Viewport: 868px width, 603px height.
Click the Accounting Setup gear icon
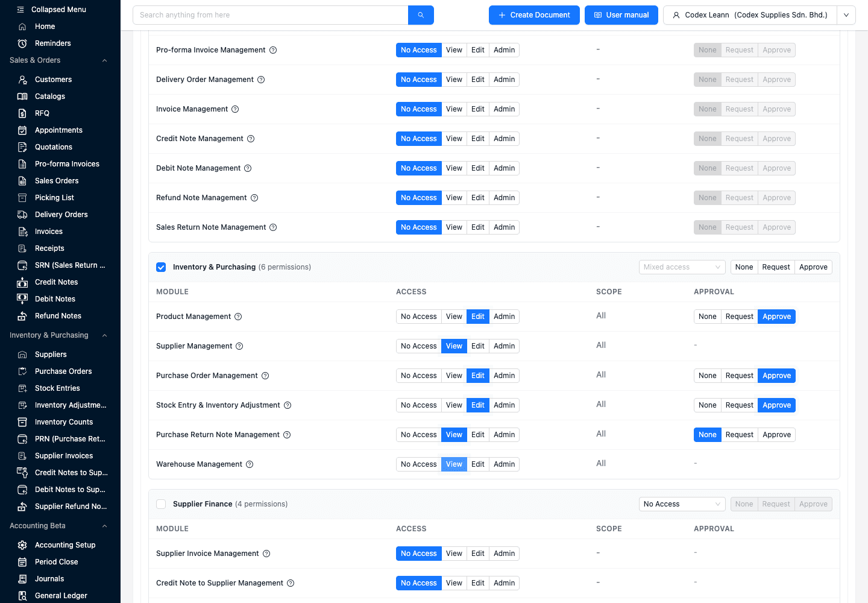[x=22, y=545]
